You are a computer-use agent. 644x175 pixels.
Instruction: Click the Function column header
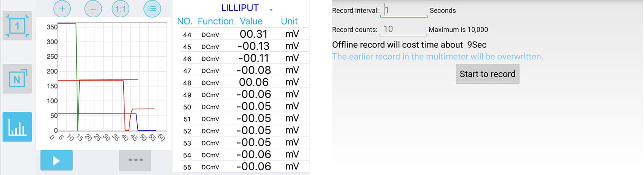(215, 21)
